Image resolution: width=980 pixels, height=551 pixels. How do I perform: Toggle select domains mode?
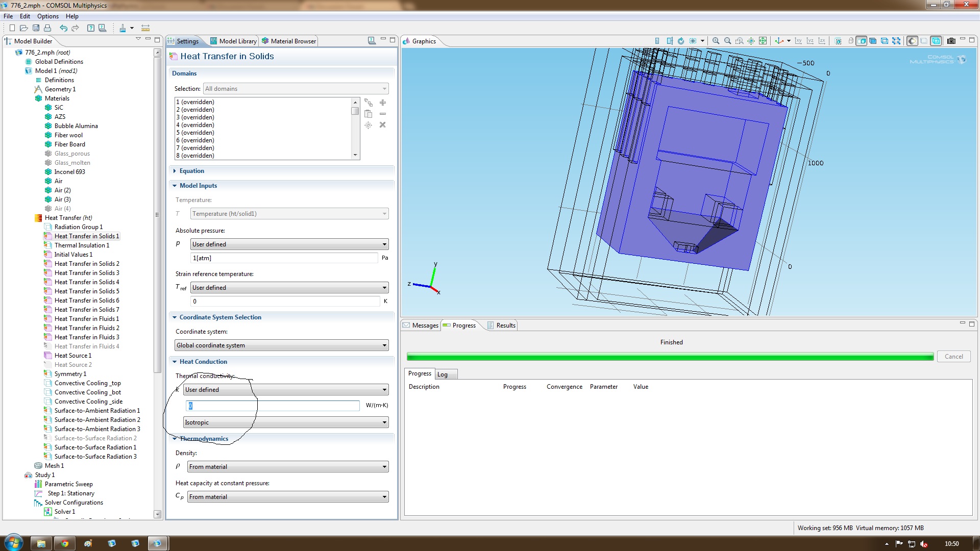862,41
